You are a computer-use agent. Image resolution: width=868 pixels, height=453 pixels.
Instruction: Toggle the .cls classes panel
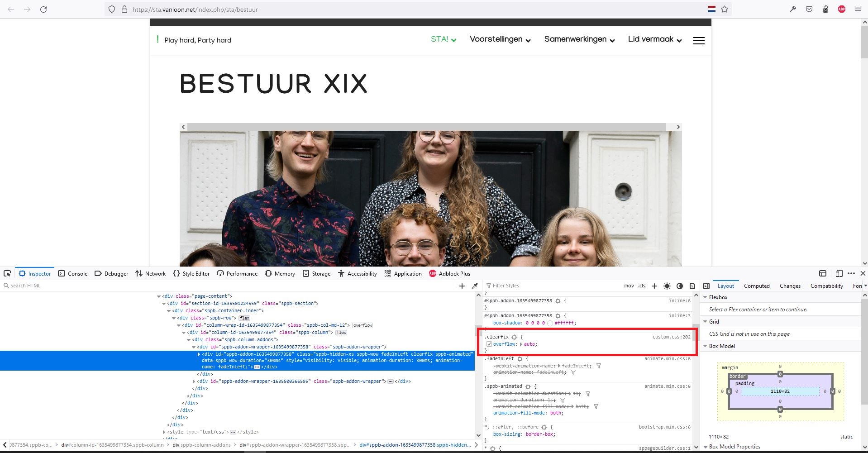[642, 286]
